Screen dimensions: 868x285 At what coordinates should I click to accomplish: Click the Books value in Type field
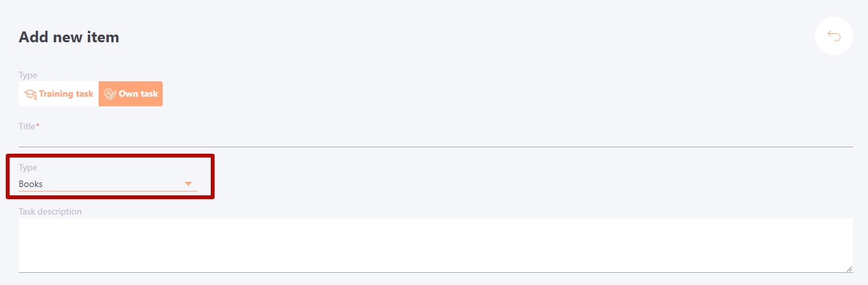(x=31, y=184)
